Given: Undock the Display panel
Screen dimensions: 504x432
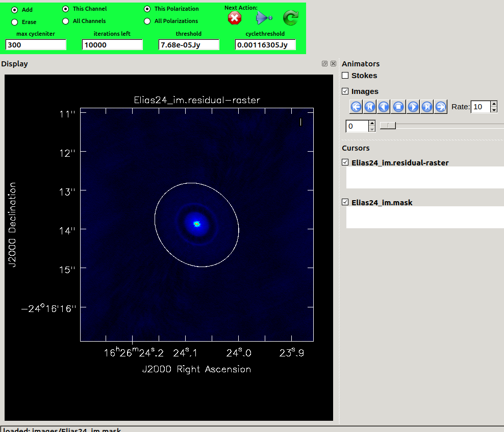Looking at the screenshot, I should pyautogui.click(x=324, y=64).
